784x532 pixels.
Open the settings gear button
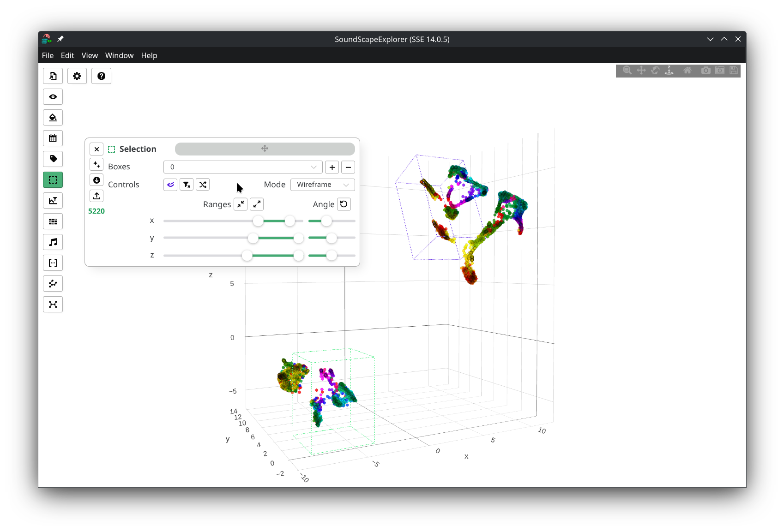[x=77, y=76]
